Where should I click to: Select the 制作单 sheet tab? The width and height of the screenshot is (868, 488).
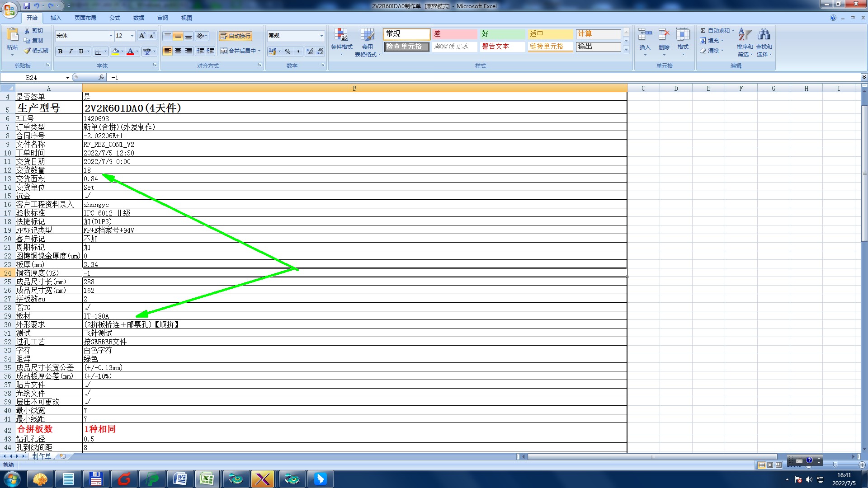(42, 456)
